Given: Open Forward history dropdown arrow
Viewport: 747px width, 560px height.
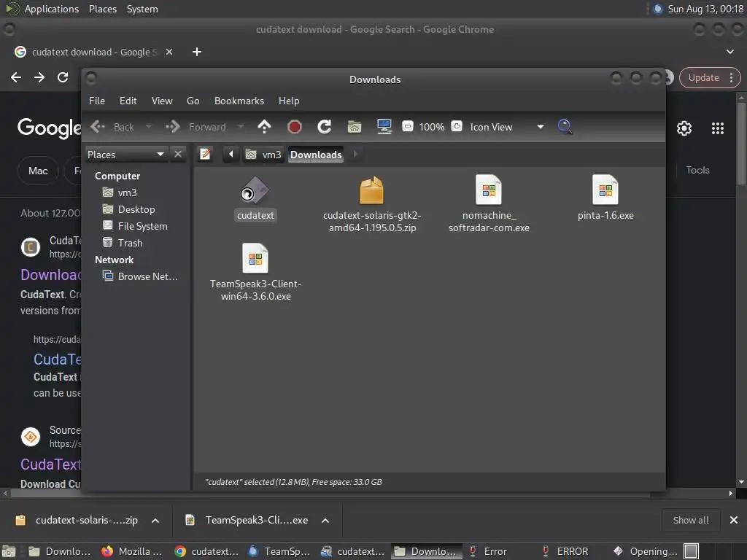Looking at the screenshot, I should point(241,127).
